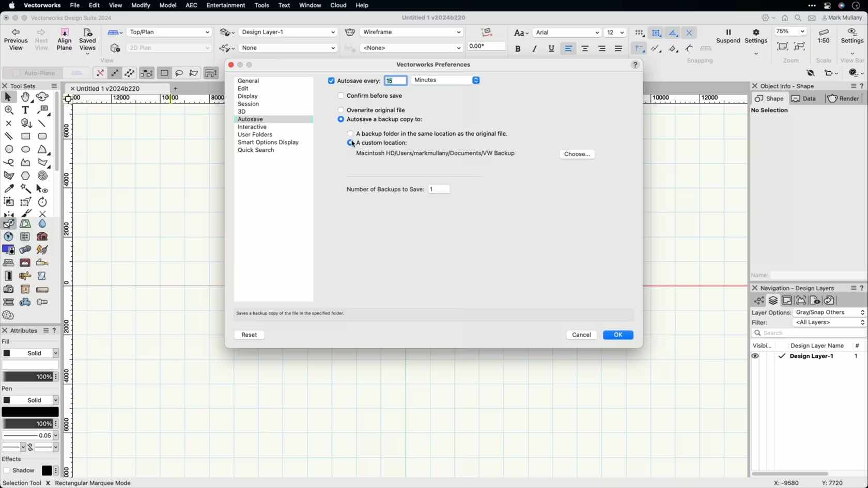Click the Auto-Plane button
This screenshot has height=488, width=868.
coord(33,73)
